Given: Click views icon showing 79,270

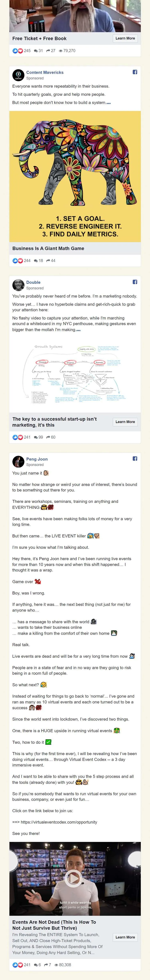Looking at the screenshot, I should pyautogui.click(x=61, y=51).
